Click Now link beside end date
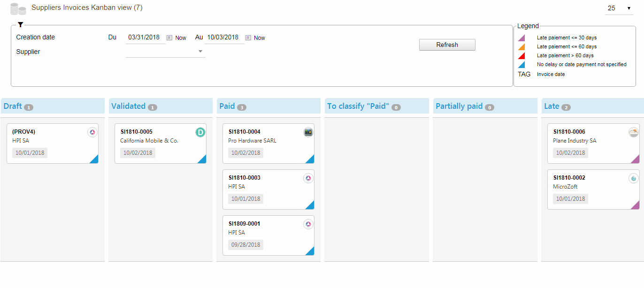 (x=260, y=38)
